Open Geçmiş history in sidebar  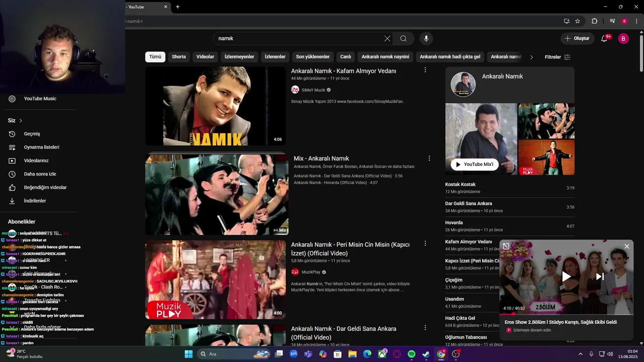(x=40, y=134)
